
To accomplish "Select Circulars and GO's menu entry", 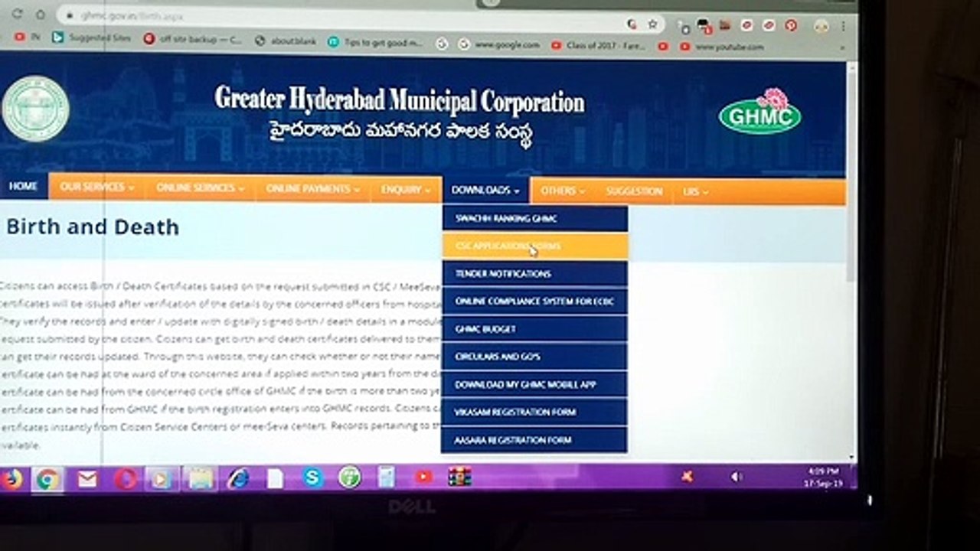I will coord(534,357).
